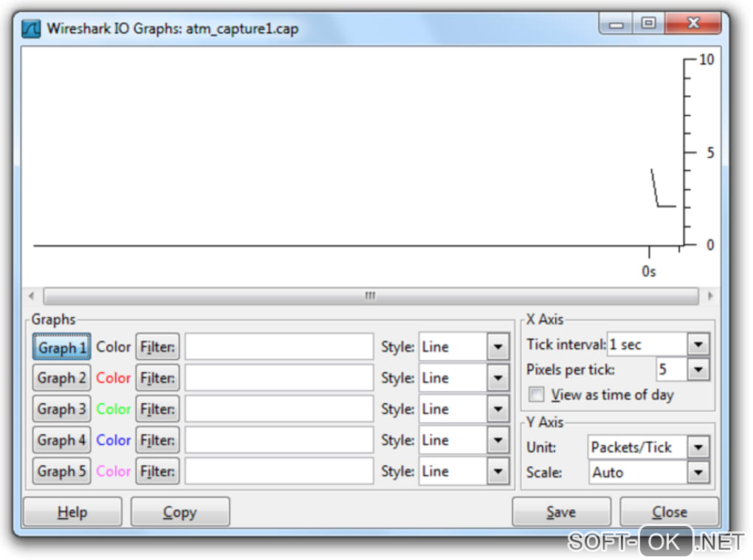Click the horizontal scrollbar right arrow

(710, 296)
